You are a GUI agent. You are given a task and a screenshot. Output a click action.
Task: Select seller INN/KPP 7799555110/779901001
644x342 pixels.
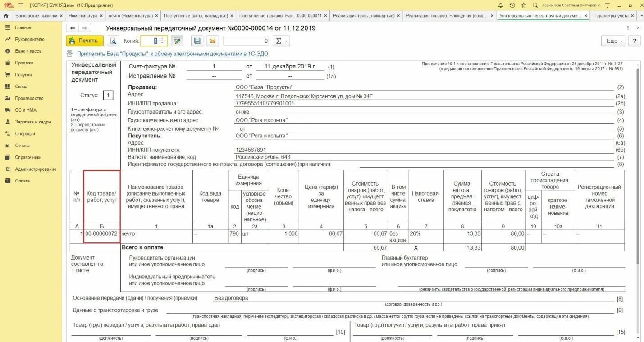(265, 104)
